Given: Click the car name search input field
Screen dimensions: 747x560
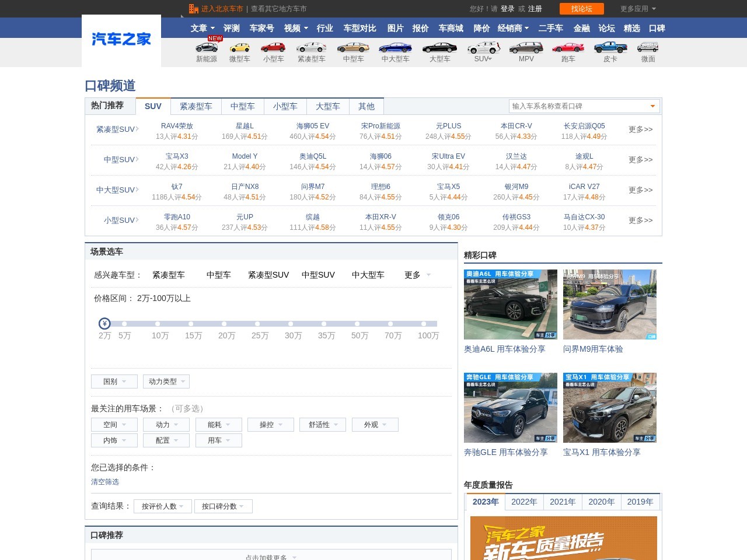Looking at the screenshot, I should tap(584, 106).
